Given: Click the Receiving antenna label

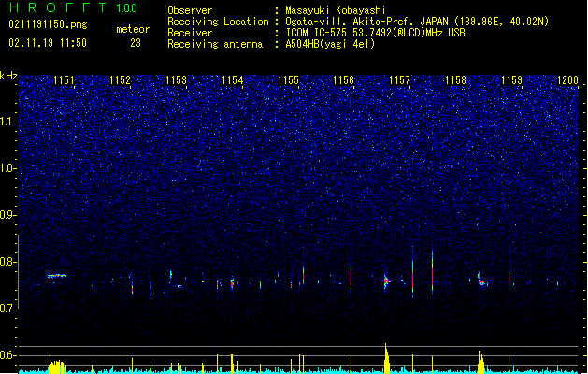Looking at the screenshot, I should click(x=215, y=44).
